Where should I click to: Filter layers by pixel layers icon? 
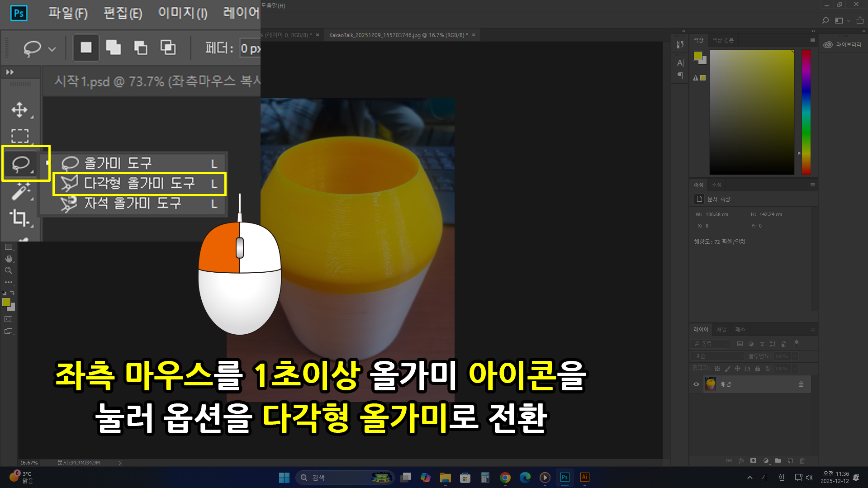740,344
